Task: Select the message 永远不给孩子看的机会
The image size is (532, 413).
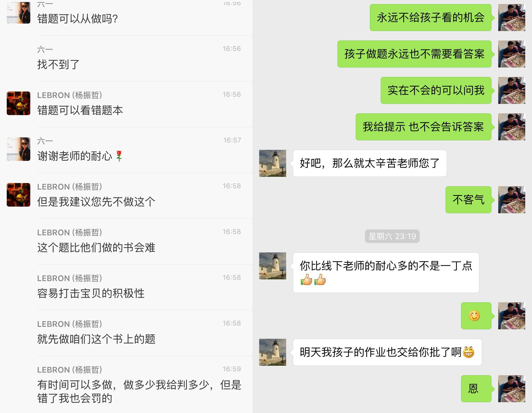Action: click(x=431, y=18)
